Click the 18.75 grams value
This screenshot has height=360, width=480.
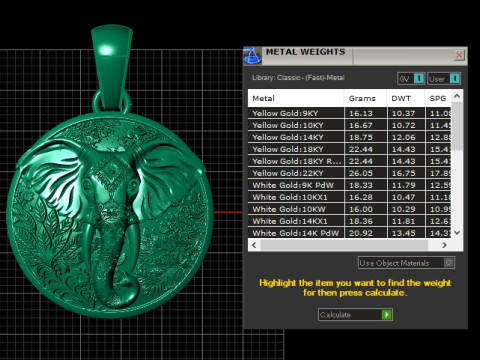[x=361, y=137]
